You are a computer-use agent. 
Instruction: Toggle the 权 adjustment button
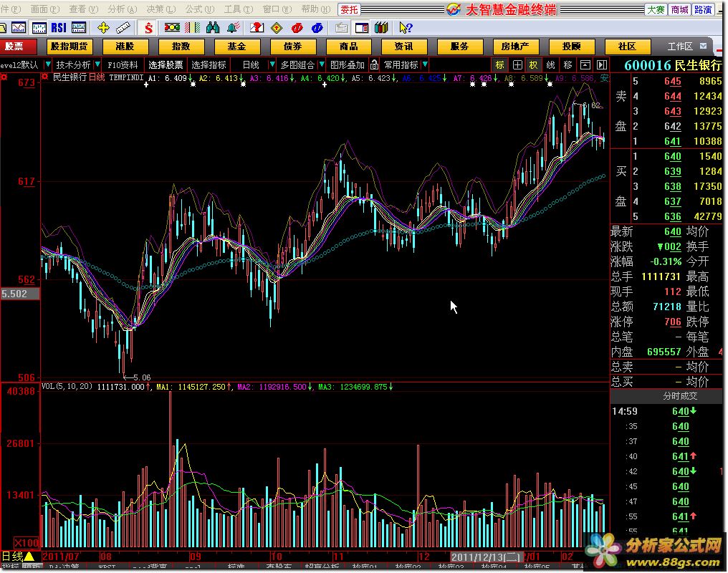[x=534, y=65]
